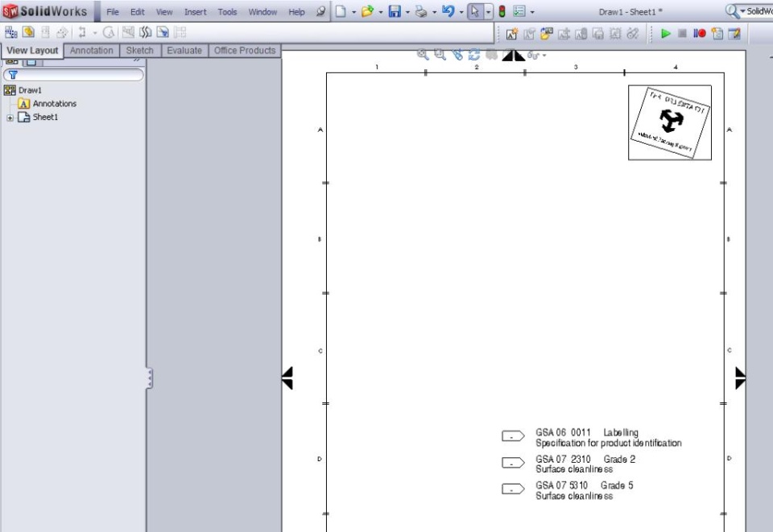The height and width of the screenshot is (532, 773).
Task: Select the View Layout tab
Action: point(32,50)
